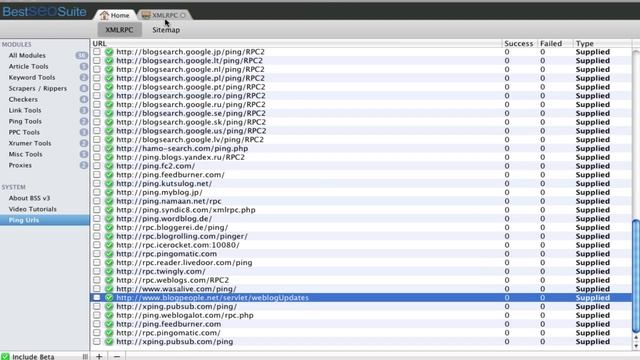Check the box for www.blogpeople.net row

(97, 298)
